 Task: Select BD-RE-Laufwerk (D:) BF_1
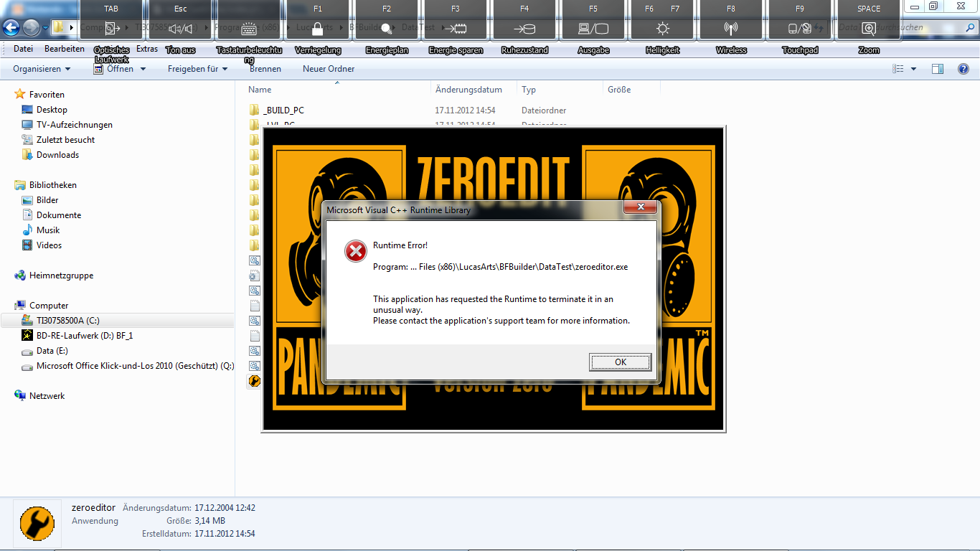coord(85,336)
